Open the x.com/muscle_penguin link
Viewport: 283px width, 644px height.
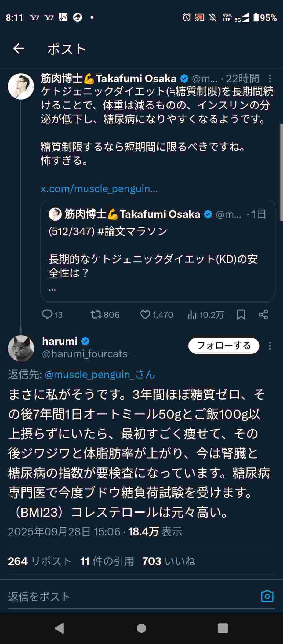99,189
